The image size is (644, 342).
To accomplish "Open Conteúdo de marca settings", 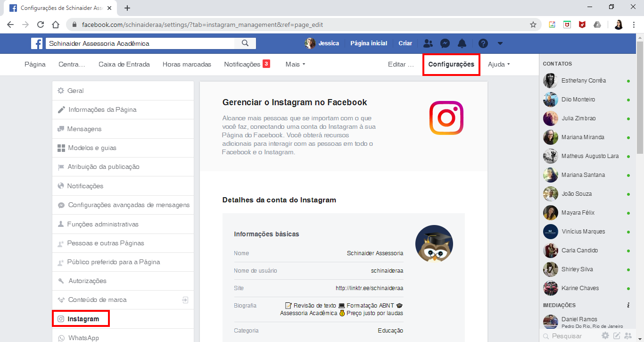I will (123, 300).
